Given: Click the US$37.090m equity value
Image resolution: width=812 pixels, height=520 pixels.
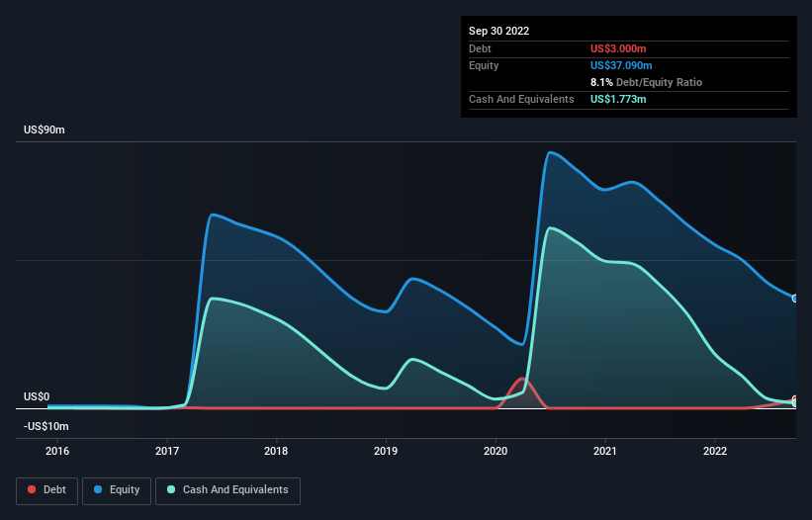Looking at the screenshot, I should (621, 65).
